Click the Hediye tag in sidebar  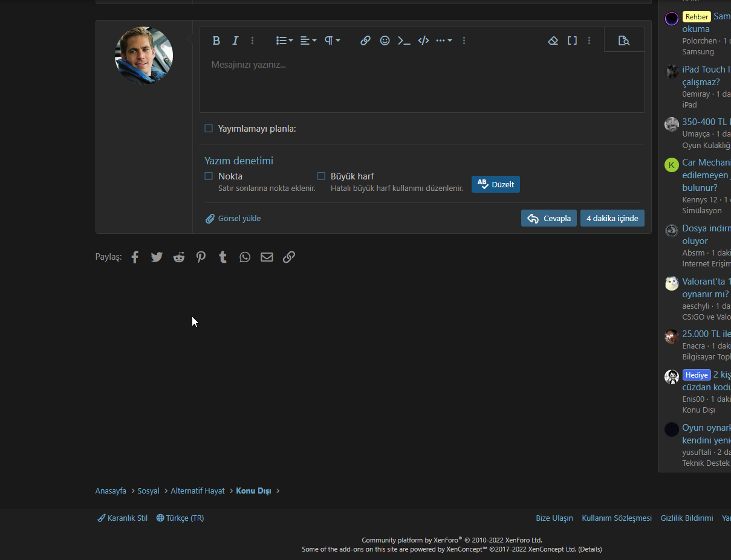697,375
